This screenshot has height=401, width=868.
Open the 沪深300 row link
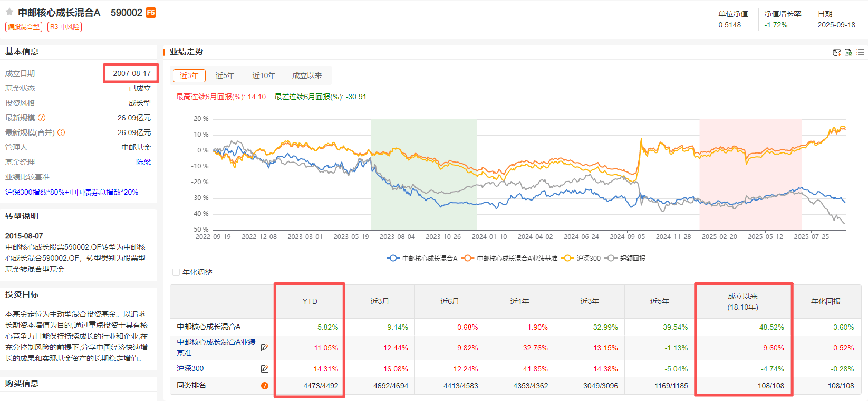coord(190,368)
